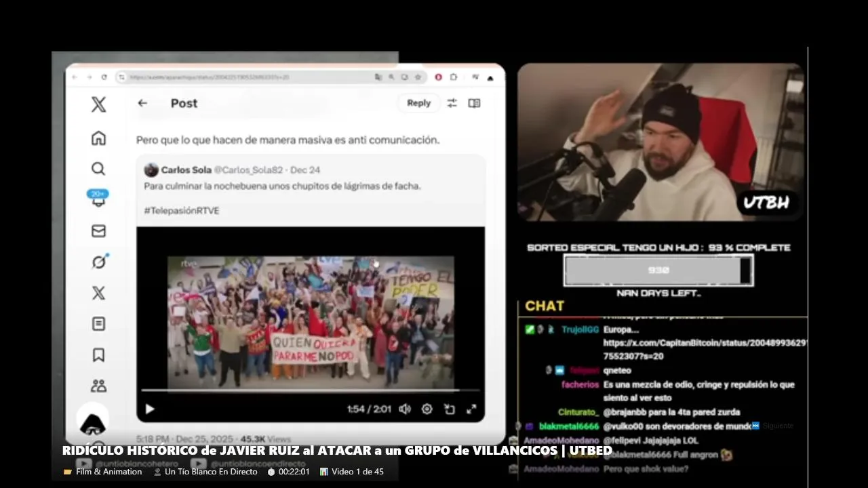Seek on the video progress bar
868x488 pixels.
tap(311, 390)
